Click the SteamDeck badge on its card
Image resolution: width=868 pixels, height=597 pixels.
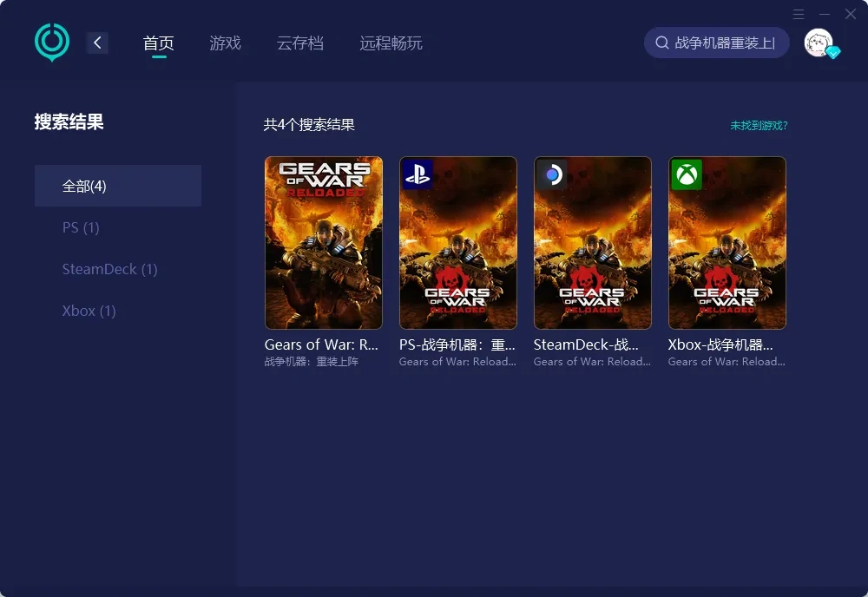pos(552,174)
